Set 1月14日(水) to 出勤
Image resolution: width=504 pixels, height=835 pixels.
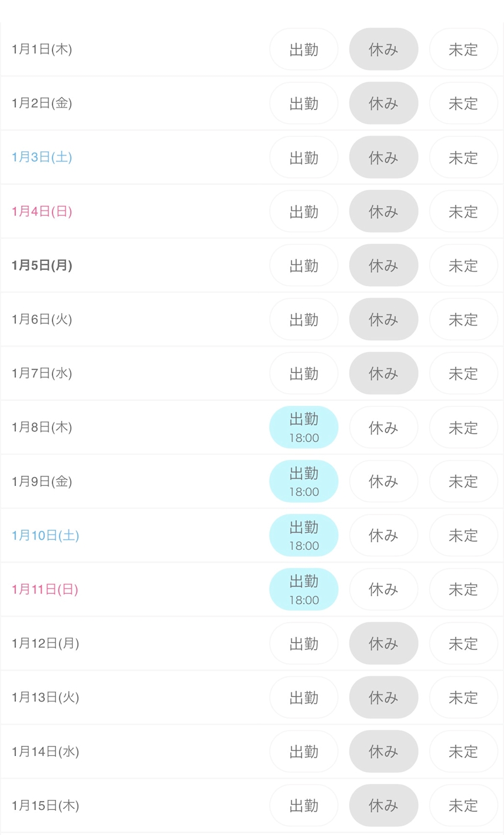coord(304,752)
